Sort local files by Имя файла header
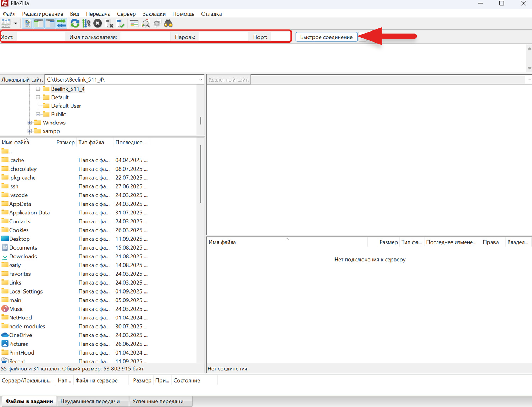Viewport: 532px width, 407px height. pos(16,143)
